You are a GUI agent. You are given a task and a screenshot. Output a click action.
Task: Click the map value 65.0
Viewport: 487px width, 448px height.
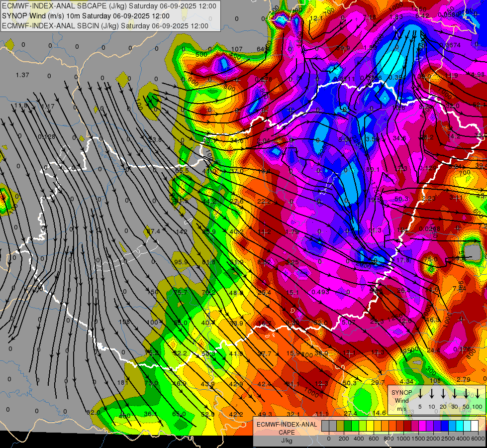pos(179,414)
